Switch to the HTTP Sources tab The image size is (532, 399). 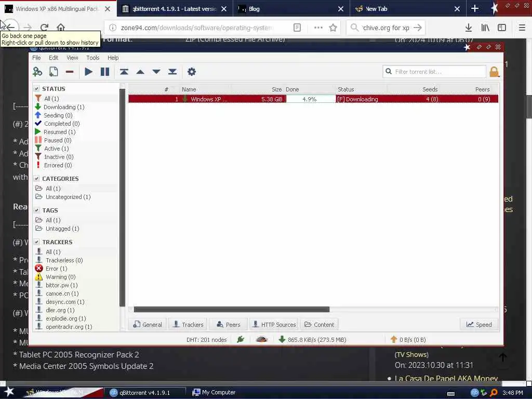click(x=274, y=324)
